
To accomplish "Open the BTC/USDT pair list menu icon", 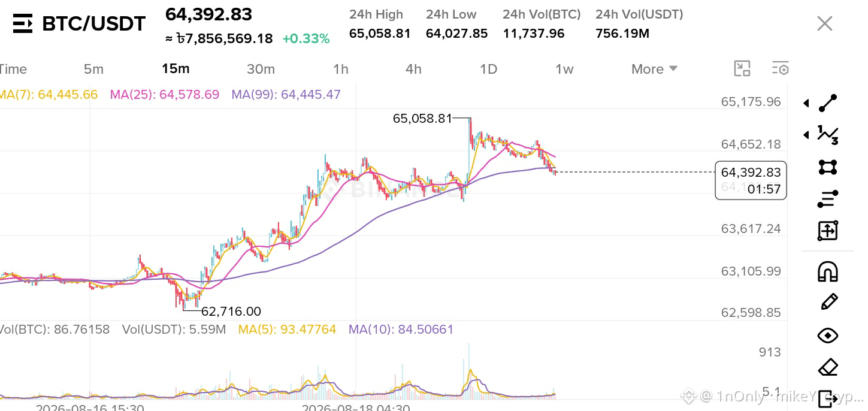I will pyautogui.click(x=23, y=24).
